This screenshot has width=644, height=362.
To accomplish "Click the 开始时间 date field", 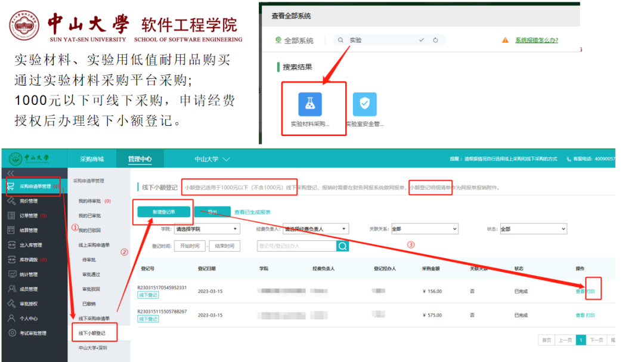I will pyautogui.click(x=190, y=246).
